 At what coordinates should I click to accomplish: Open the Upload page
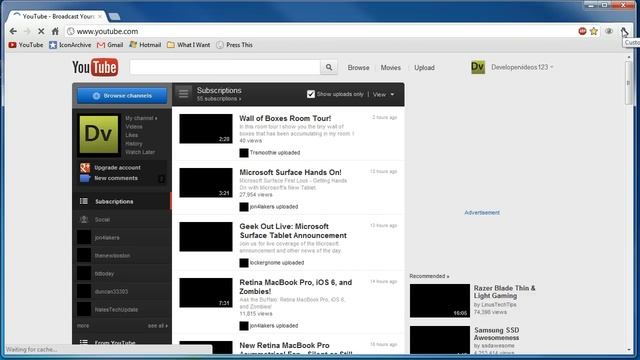click(424, 68)
